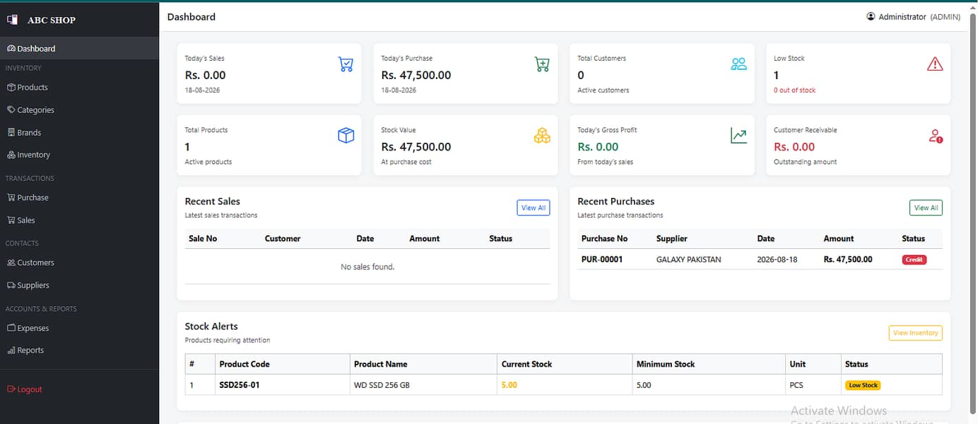This screenshot has width=980, height=424.
Task: Click the Suppliers truck icon in sidebar
Action: (11, 285)
